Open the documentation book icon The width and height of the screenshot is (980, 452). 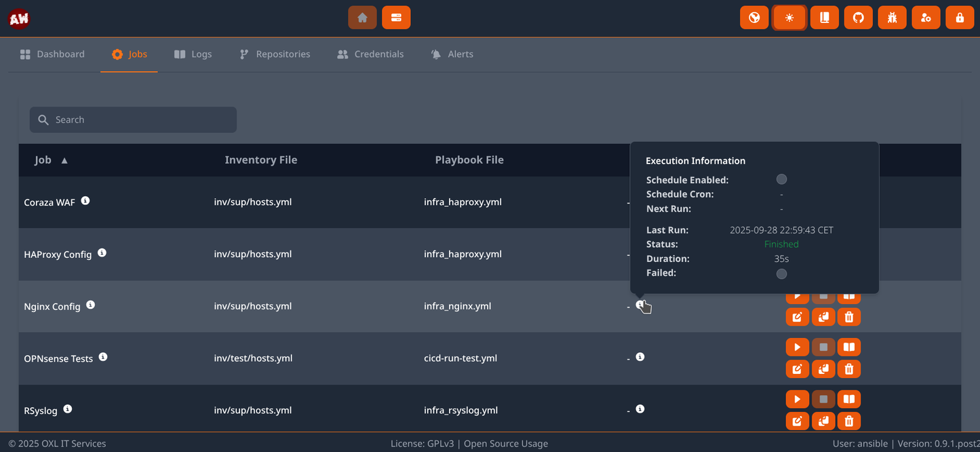point(824,17)
